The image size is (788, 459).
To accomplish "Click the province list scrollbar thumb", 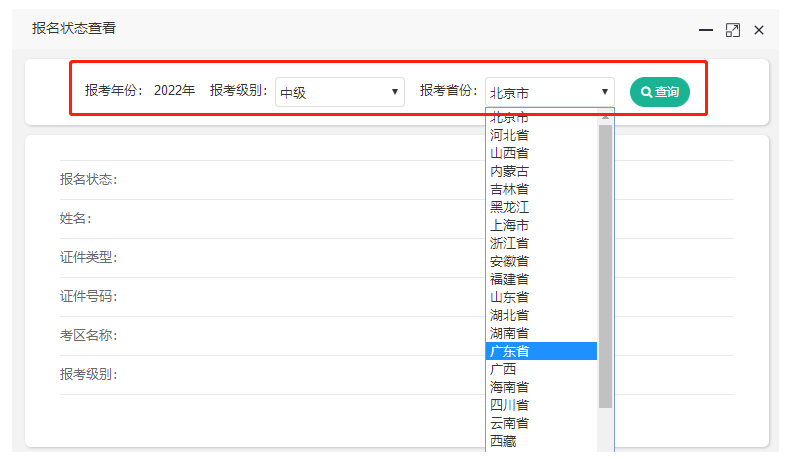I will tap(605, 265).
